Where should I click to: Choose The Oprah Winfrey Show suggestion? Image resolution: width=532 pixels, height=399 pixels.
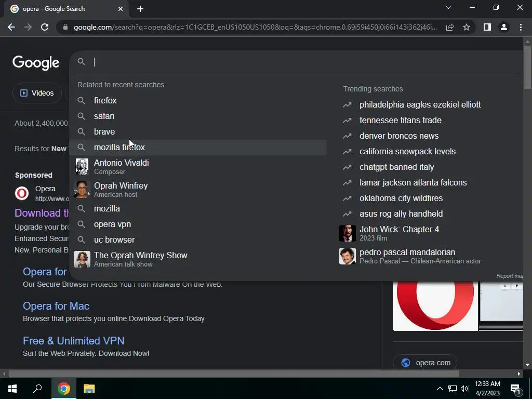tap(198, 259)
